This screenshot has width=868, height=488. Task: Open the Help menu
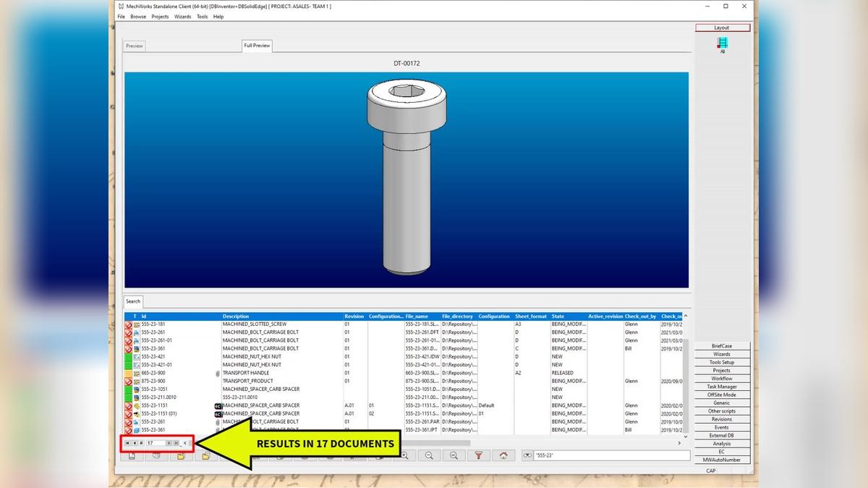point(218,17)
